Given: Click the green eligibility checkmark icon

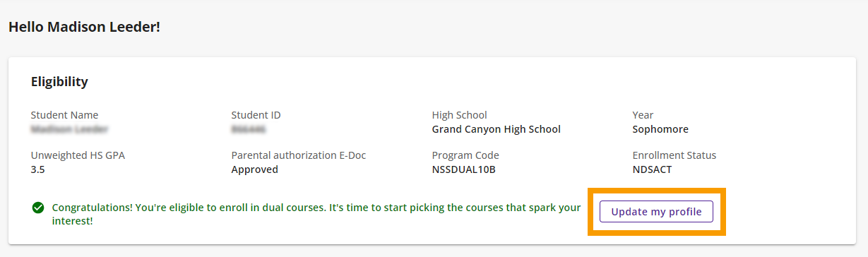Looking at the screenshot, I should pyautogui.click(x=37, y=208).
